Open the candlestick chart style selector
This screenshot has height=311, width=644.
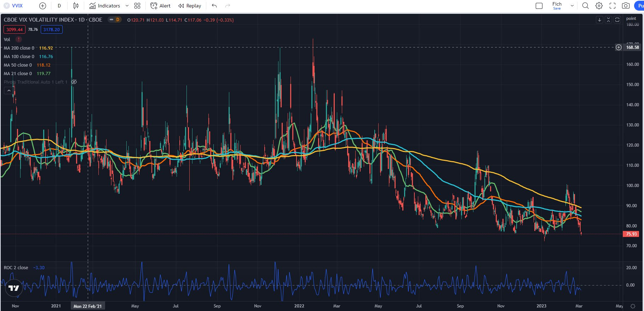coord(76,6)
